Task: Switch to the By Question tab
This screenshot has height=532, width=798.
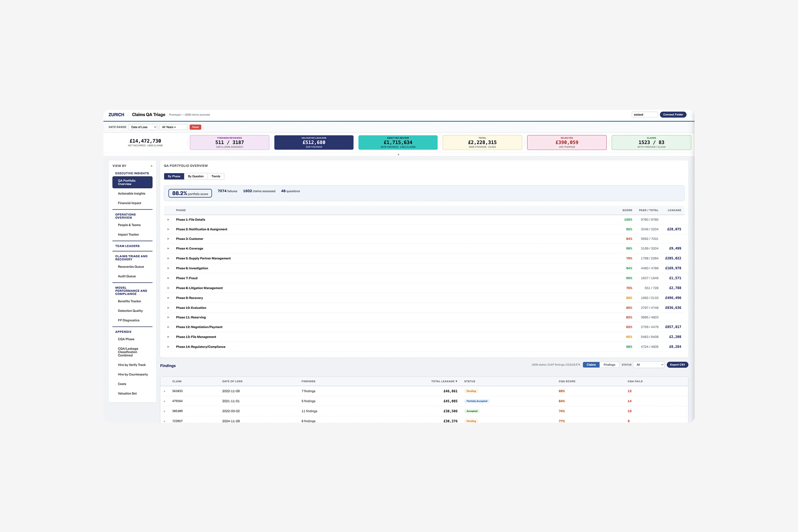Action: tap(196, 176)
